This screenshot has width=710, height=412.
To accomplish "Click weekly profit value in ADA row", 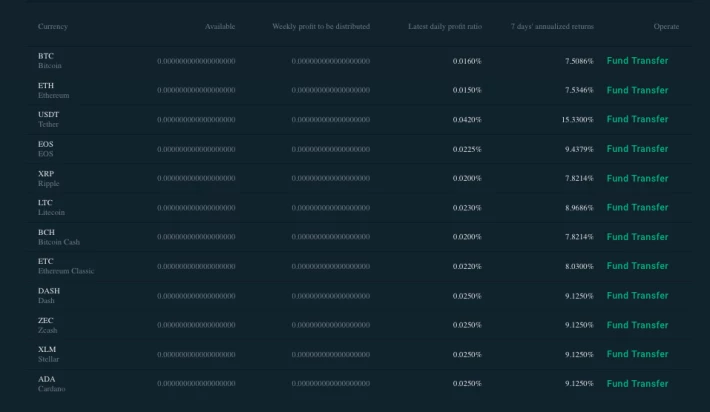I will coord(331,383).
